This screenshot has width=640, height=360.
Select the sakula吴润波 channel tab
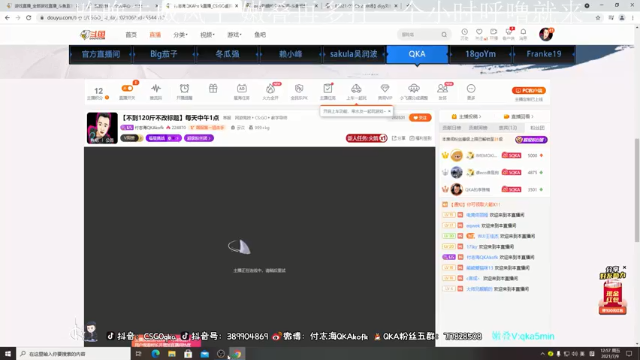[353, 54]
